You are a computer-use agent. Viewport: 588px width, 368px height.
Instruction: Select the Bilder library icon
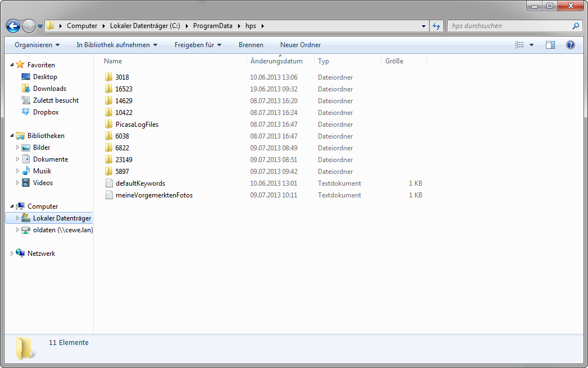pyautogui.click(x=26, y=148)
